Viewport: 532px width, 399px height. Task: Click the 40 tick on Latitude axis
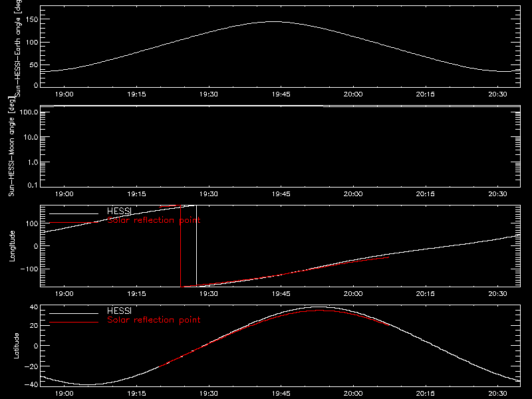click(34, 307)
